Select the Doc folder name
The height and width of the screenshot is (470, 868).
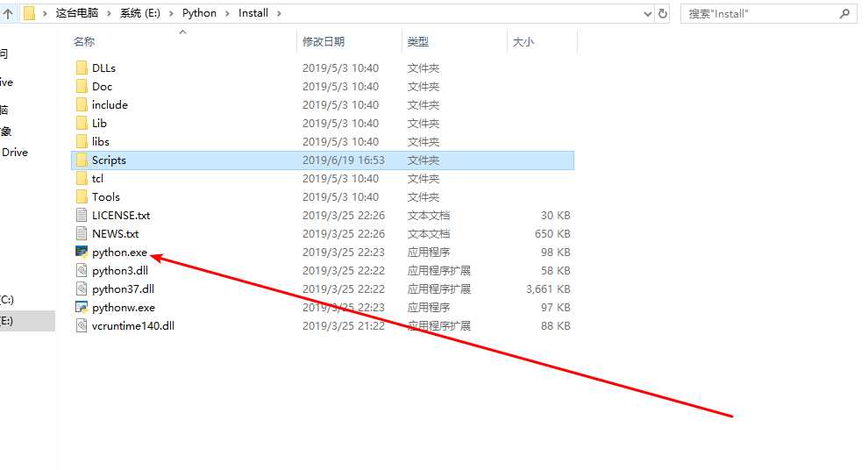[x=102, y=86]
